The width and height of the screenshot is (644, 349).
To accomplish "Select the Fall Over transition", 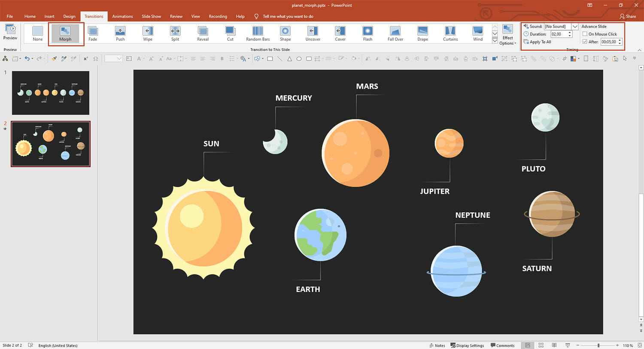I will [395, 33].
